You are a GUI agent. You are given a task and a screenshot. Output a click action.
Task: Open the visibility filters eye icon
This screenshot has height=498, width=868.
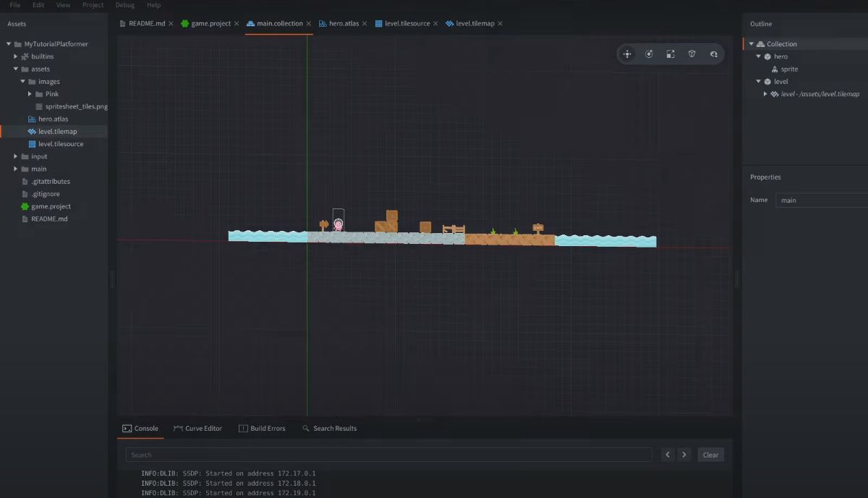click(x=714, y=54)
